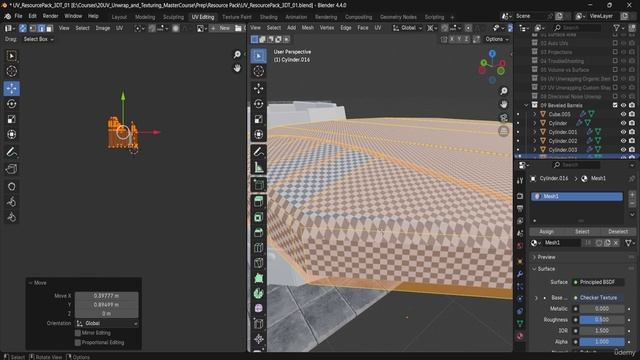Hide Cube.005 using its eye icon
Image resolution: width=640 pixels, height=360 pixels.
623,114
